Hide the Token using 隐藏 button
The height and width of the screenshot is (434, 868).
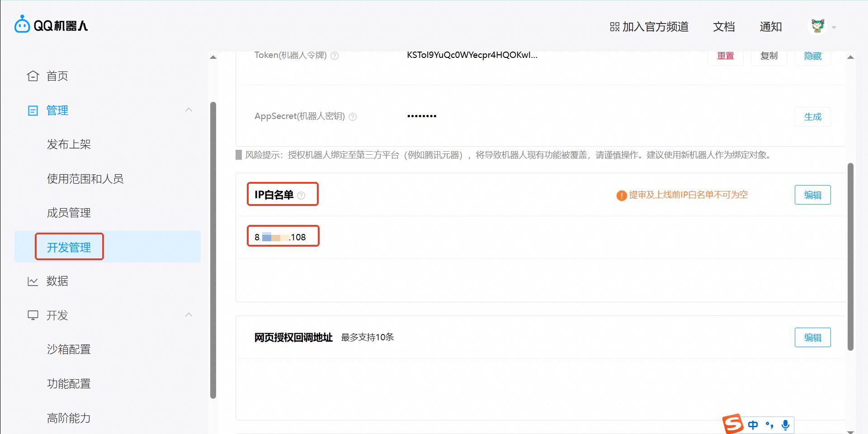pos(812,56)
